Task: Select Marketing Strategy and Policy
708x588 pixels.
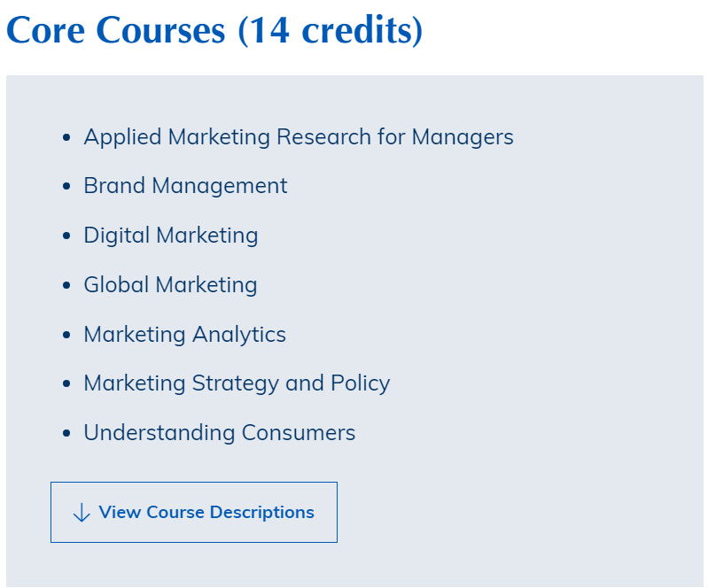Action: (237, 383)
